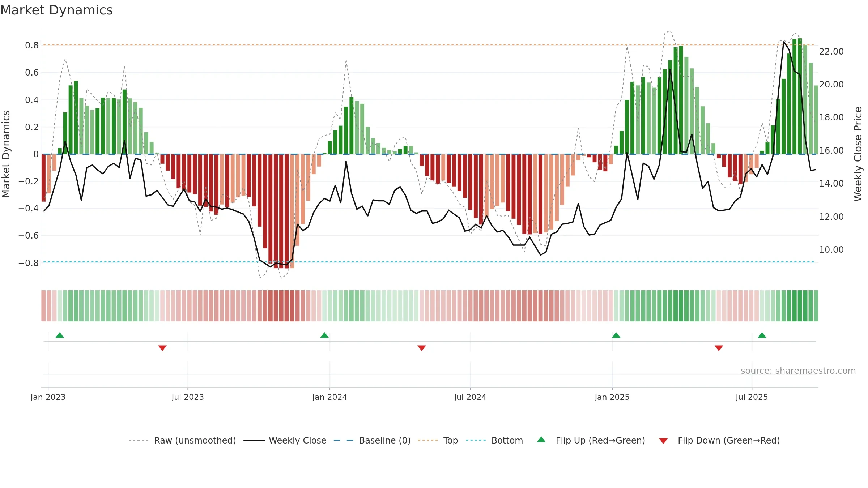The image size is (868, 488).
Task: Toggle the Baseline (0) legend entry
Action: 372,440
